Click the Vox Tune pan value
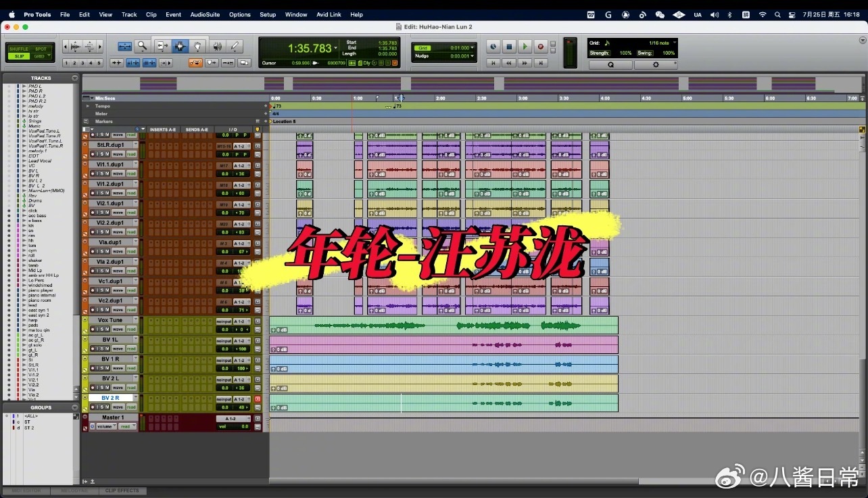 tap(241, 330)
